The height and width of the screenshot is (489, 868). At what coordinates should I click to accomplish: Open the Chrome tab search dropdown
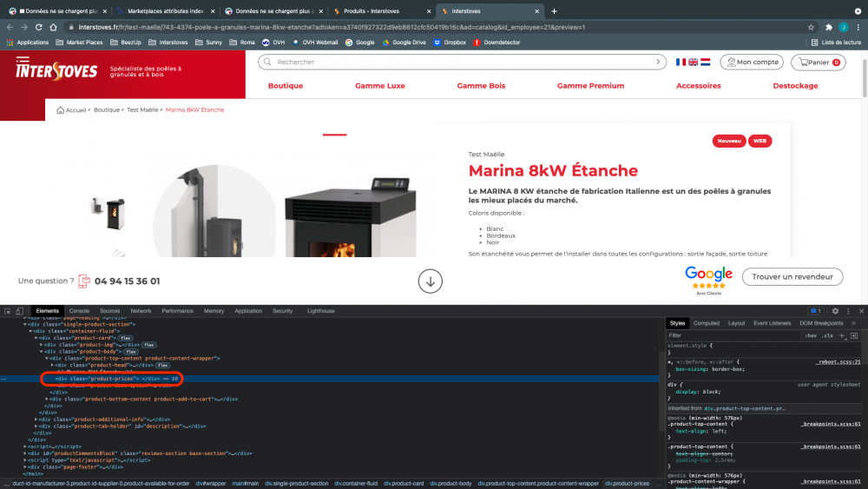tap(858, 11)
